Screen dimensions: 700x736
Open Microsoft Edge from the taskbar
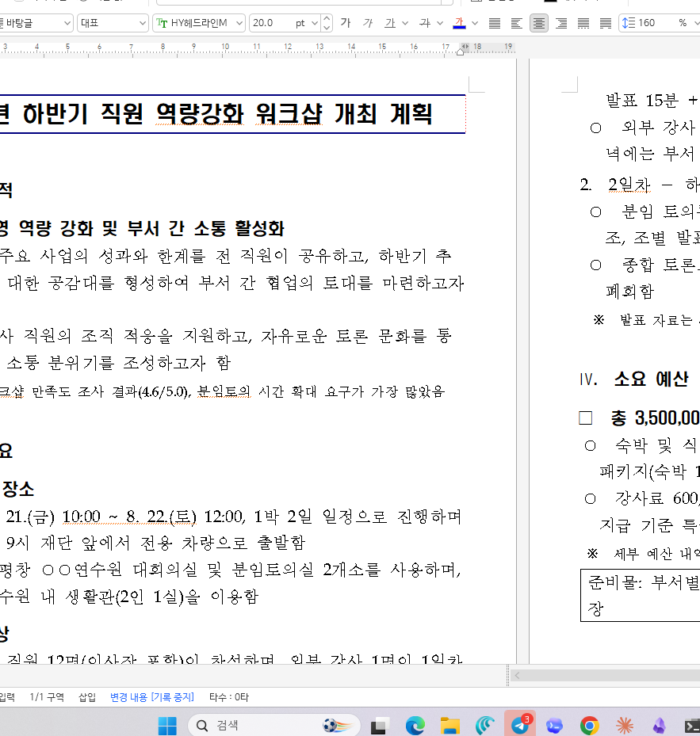click(415, 726)
